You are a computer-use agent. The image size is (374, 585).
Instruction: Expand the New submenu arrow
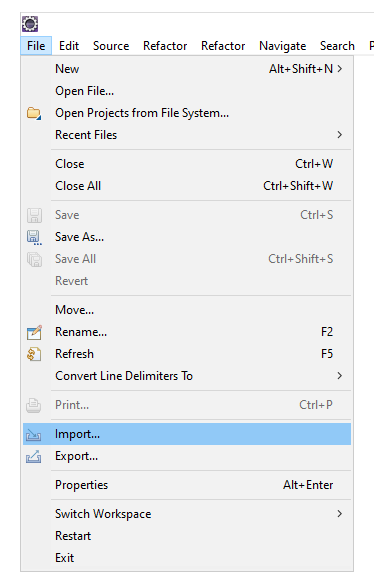click(x=340, y=69)
